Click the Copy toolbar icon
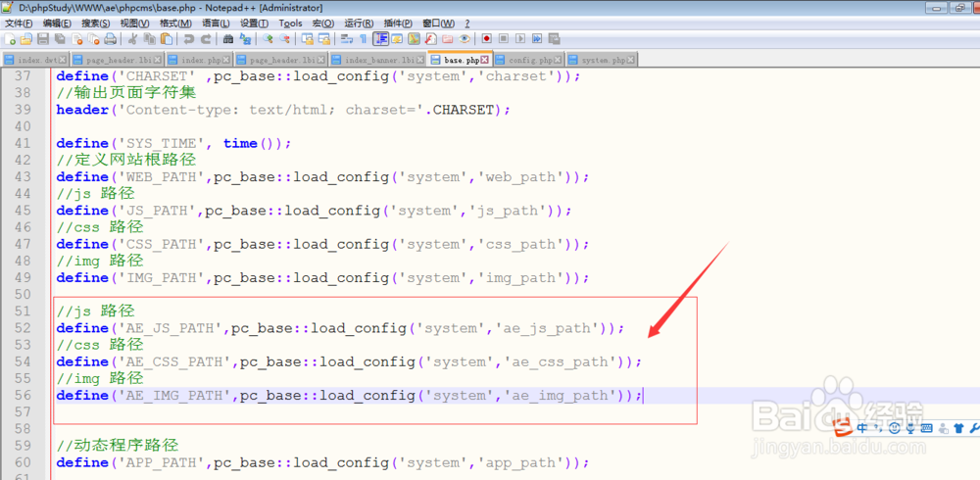 [x=149, y=39]
